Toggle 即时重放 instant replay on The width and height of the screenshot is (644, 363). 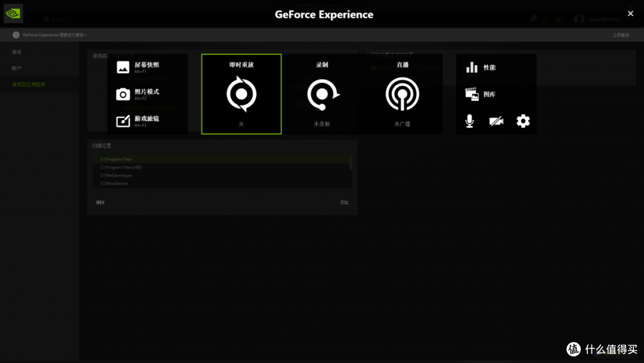(x=241, y=94)
